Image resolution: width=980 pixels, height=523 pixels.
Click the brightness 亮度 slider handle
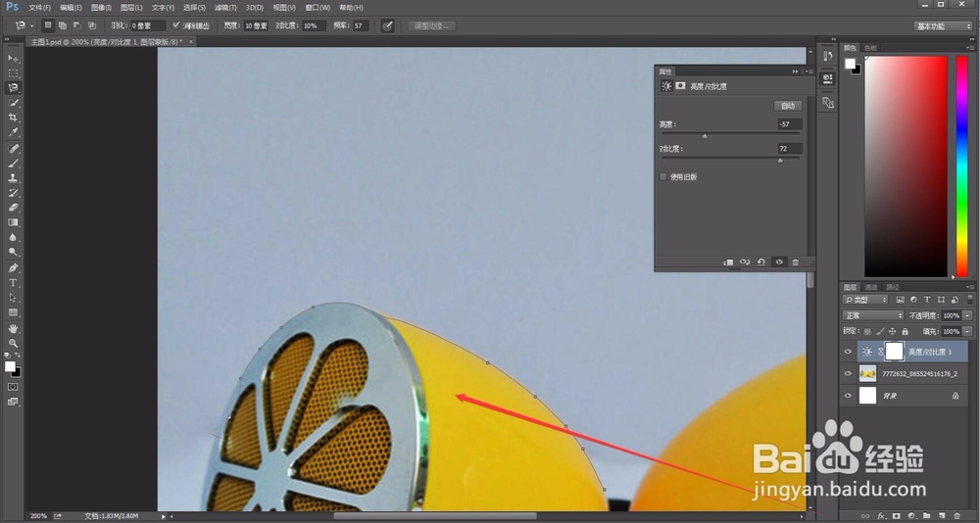(x=705, y=135)
